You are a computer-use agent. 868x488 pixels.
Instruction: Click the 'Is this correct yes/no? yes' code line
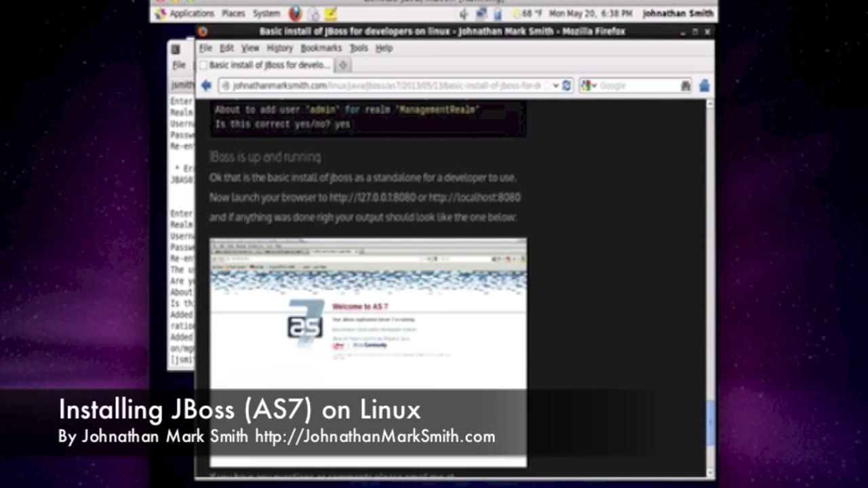(283, 125)
